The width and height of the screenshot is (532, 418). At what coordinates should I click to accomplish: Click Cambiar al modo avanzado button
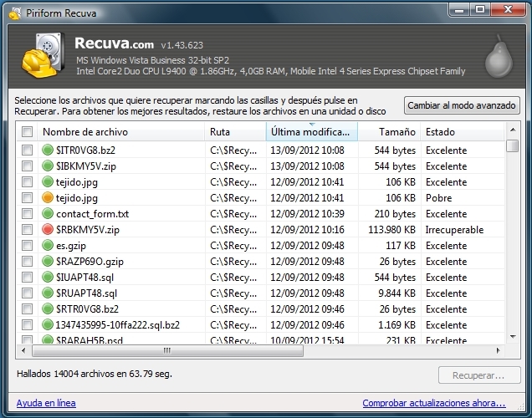pos(462,105)
